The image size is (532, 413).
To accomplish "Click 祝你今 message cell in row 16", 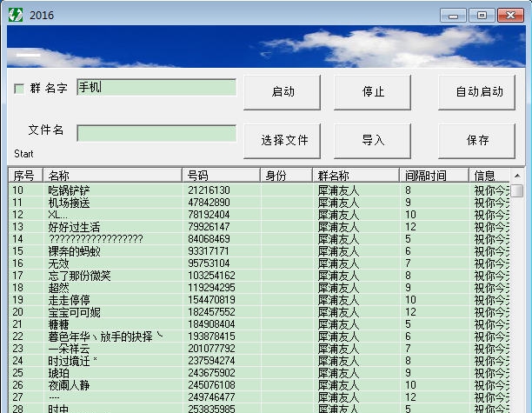I will pyautogui.click(x=492, y=263).
